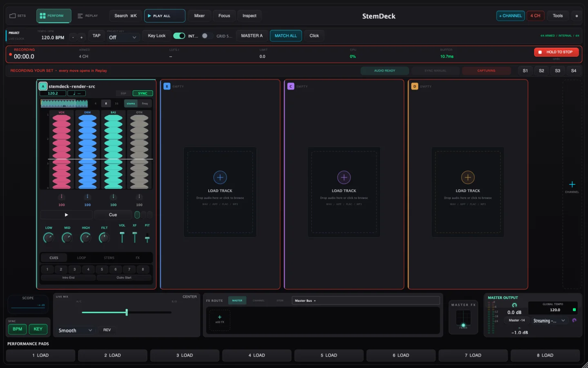The width and height of the screenshot is (588, 368).
Task: Open the Mixer view
Action: click(x=199, y=16)
